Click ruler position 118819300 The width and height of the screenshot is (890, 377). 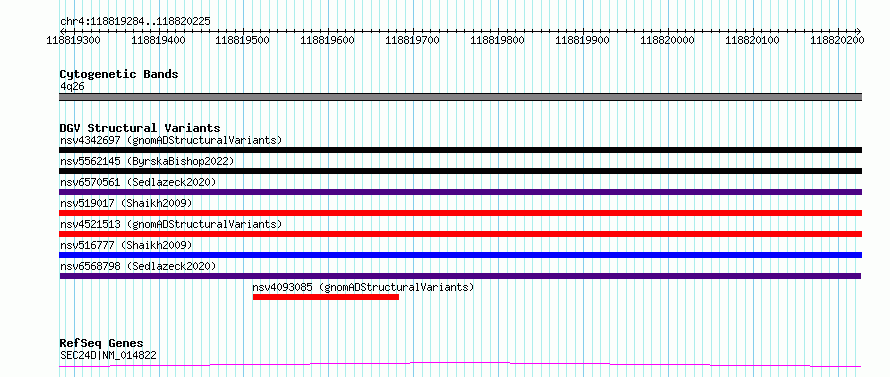73,40
